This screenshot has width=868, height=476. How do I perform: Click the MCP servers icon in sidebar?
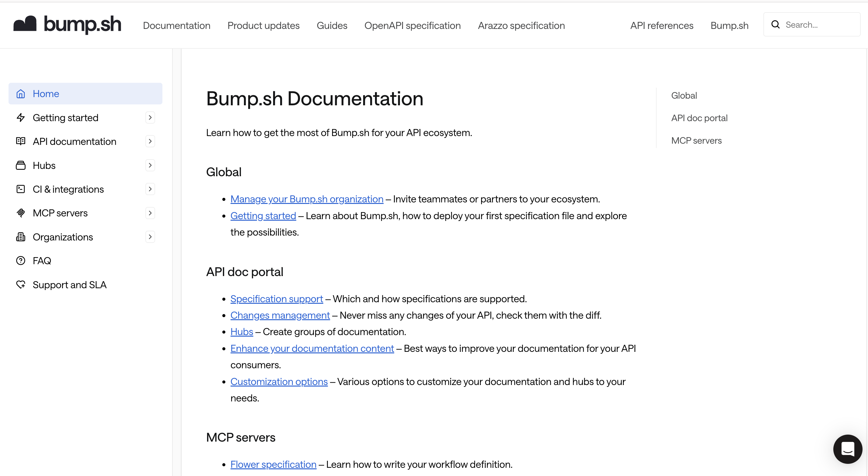click(21, 213)
